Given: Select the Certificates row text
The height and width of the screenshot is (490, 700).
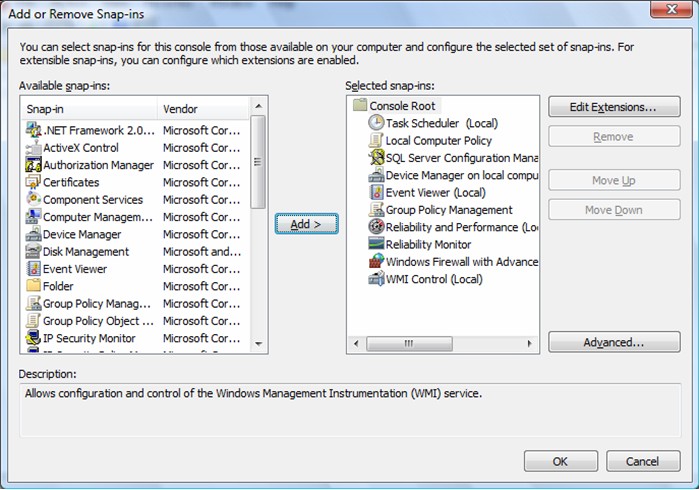Looking at the screenshot, I should coord(71,183).
